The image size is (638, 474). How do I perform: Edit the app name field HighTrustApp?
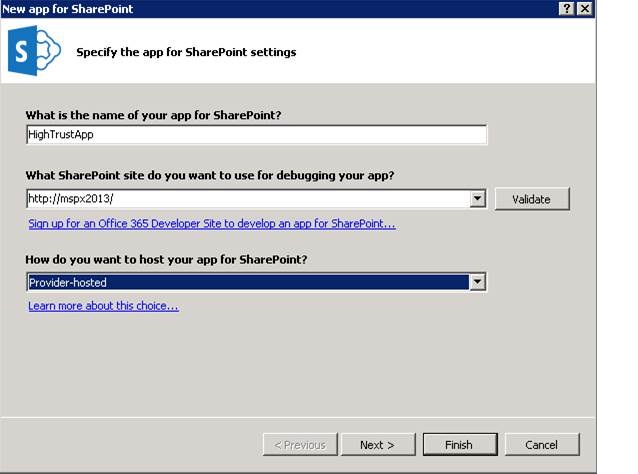(x=256, y=135)
